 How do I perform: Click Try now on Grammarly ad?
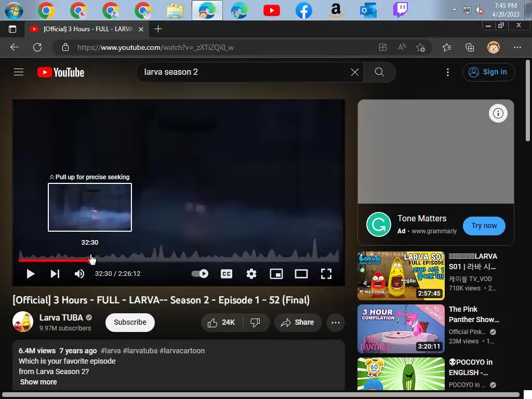(x=484, y=225)
